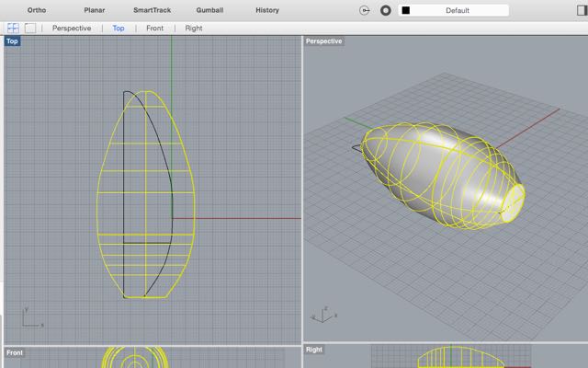This screenshot has height=368, width=588.
Task: Toggle the right sidebar panel icon
Action: pyautogui.click(x=582, y=10)
